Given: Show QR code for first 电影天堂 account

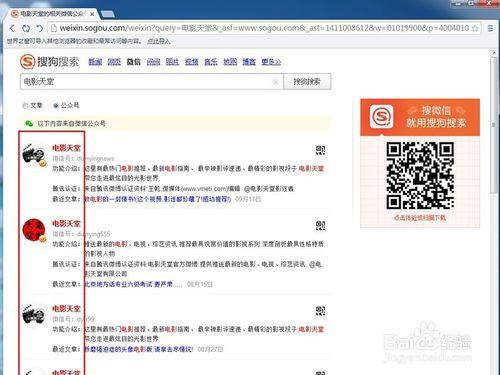Looking at the screenshot, I should [x=320, y=150].
